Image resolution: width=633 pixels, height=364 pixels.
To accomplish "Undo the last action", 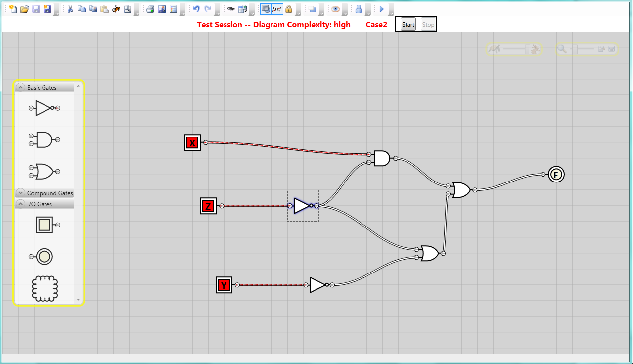I will pyautogui.click(x=196, y=9).
